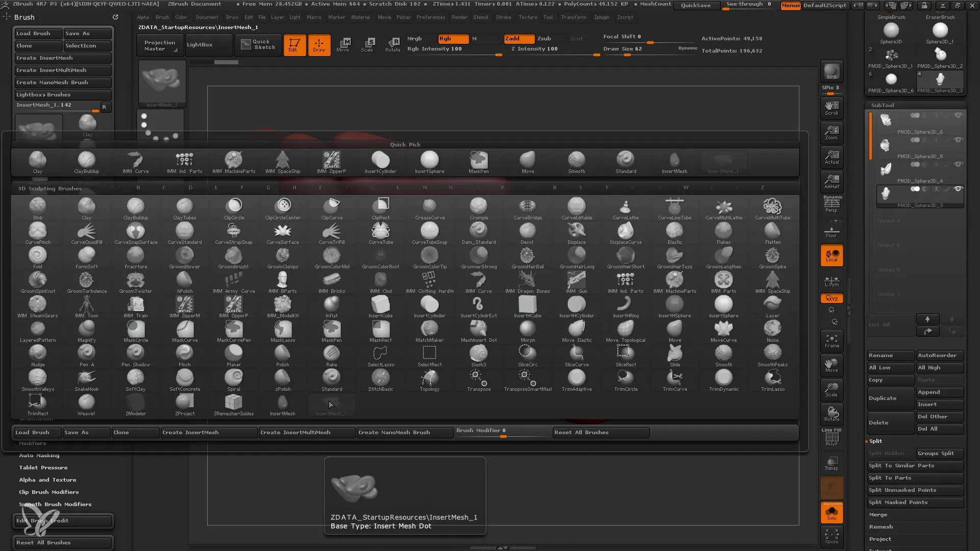
Task: Select the TrimDynamic brush
Action: tap(723, 380)
